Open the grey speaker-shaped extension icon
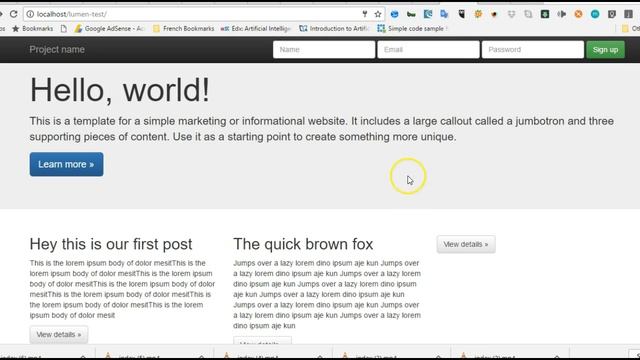The height and width of the screenshot is (360, 640). [x=562, y=14]
